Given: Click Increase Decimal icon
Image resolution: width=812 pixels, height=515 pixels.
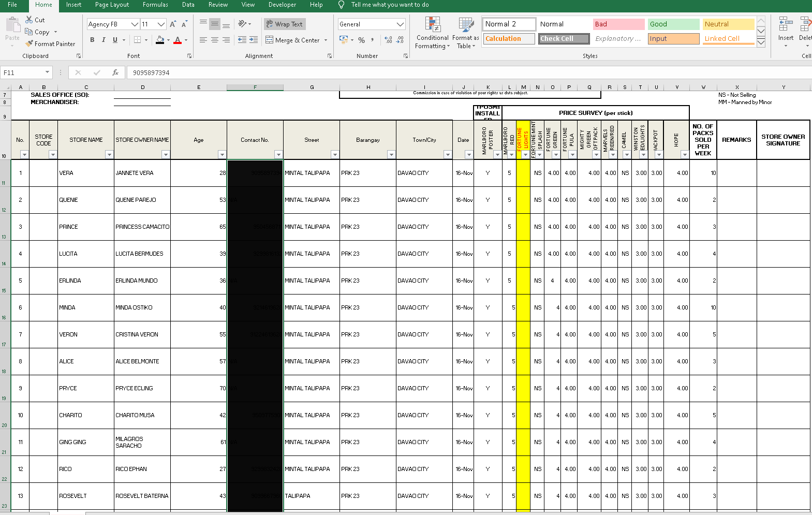Looking at the screenshot, I should click(389, 40).
